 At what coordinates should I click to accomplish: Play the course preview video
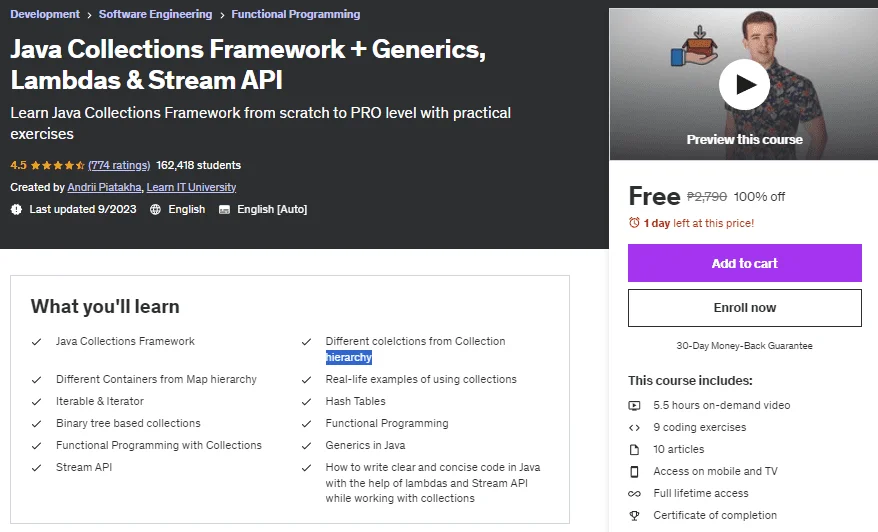[x=744, y=85]
